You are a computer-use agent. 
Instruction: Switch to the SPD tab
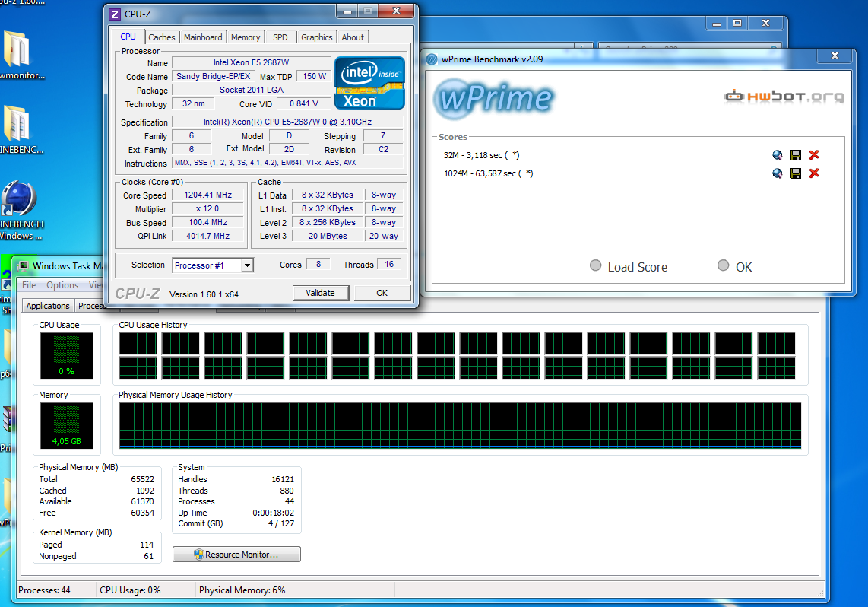coord(280,37)
